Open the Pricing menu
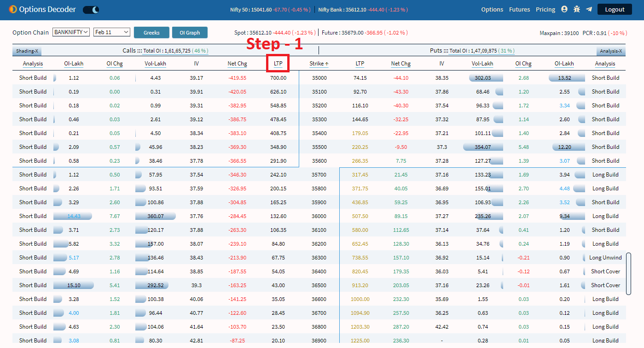 click(545, 9)
